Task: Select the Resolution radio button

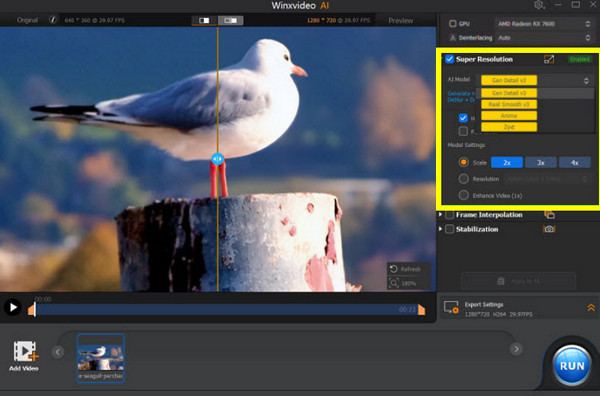Action: pos(463,179)
